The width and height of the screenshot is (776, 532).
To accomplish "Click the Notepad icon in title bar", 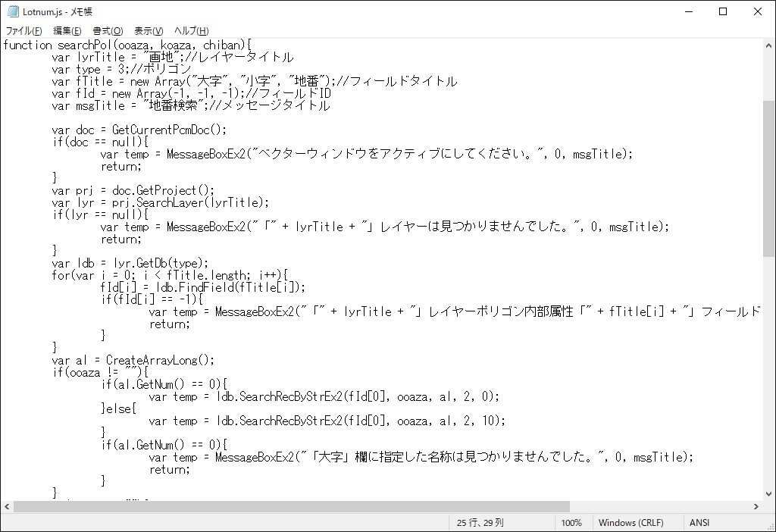I will 13,11.
